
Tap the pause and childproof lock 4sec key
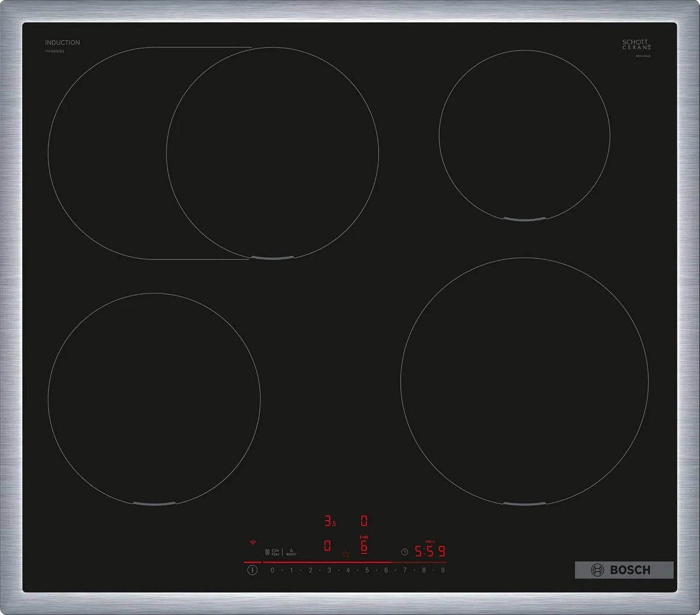tap(272, 551)
